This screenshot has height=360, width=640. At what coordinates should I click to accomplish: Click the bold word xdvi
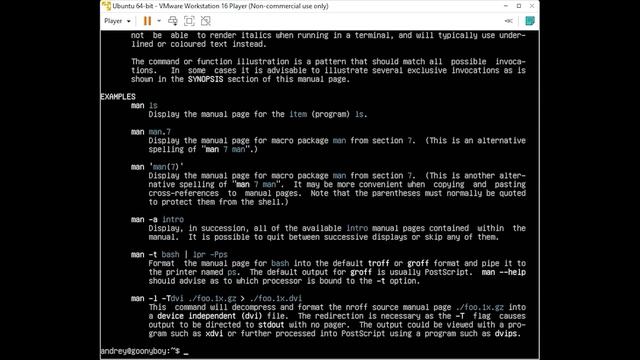[x=214, y=333]
